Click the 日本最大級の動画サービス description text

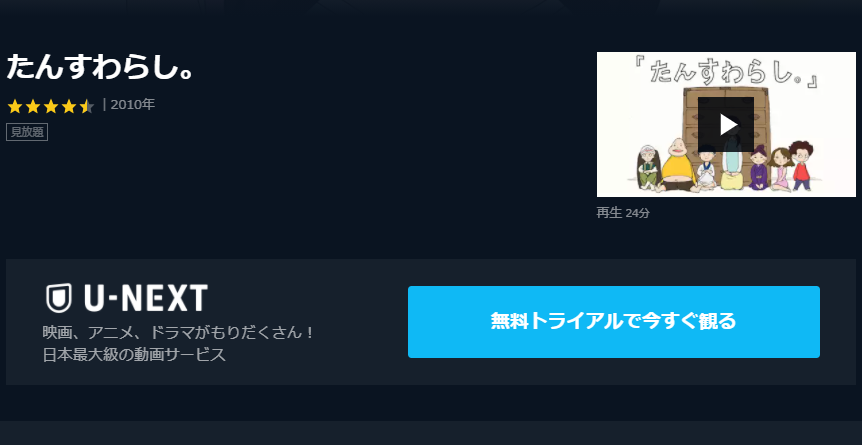134,355
